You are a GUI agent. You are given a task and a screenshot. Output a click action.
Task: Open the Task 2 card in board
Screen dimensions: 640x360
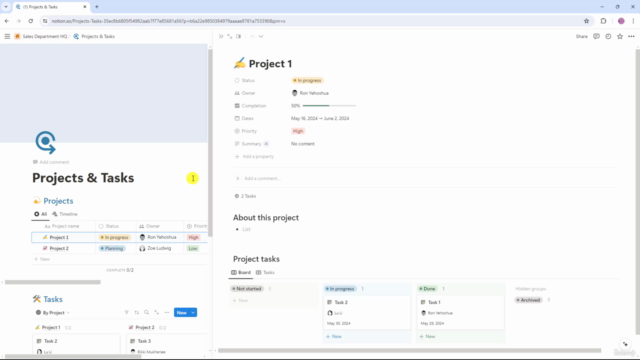367,312
